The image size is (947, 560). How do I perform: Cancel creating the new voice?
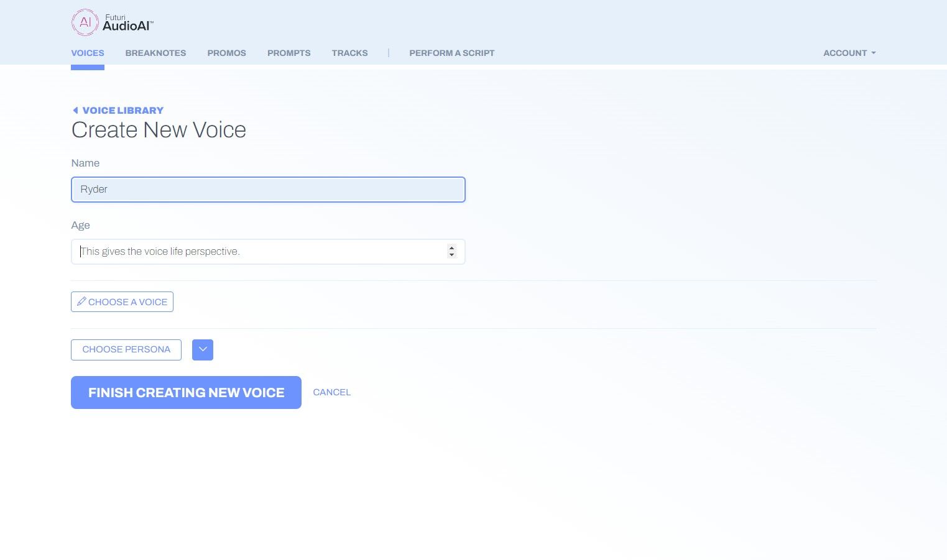tap(331, 392)
